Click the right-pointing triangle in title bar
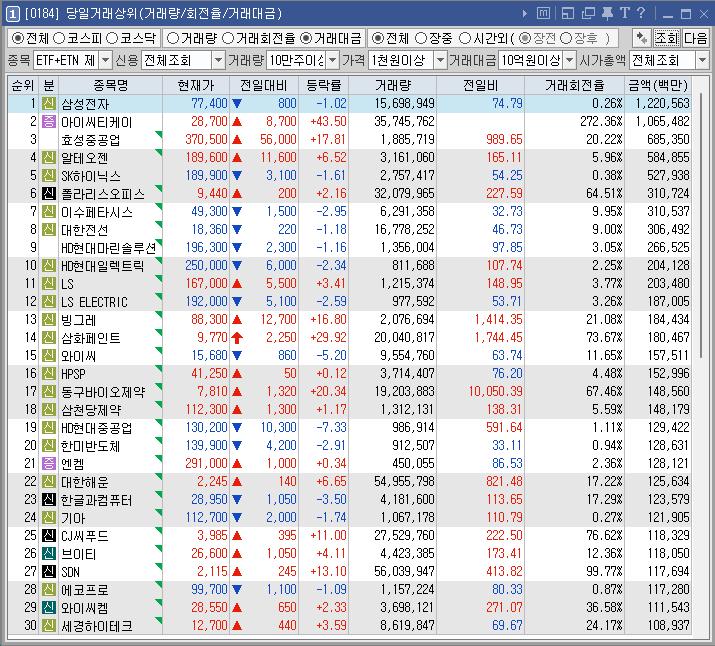 pos(524,14)
